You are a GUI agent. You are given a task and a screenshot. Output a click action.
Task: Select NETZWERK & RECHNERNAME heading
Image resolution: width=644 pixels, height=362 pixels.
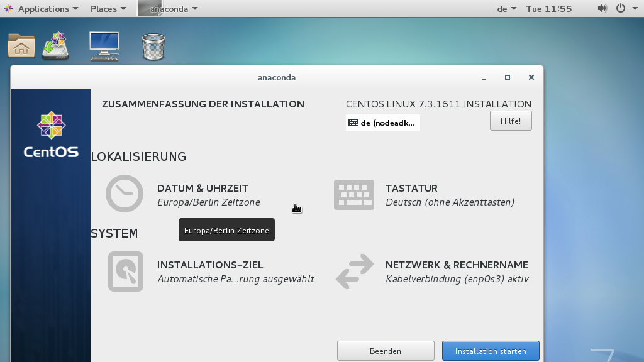point(457,265)
